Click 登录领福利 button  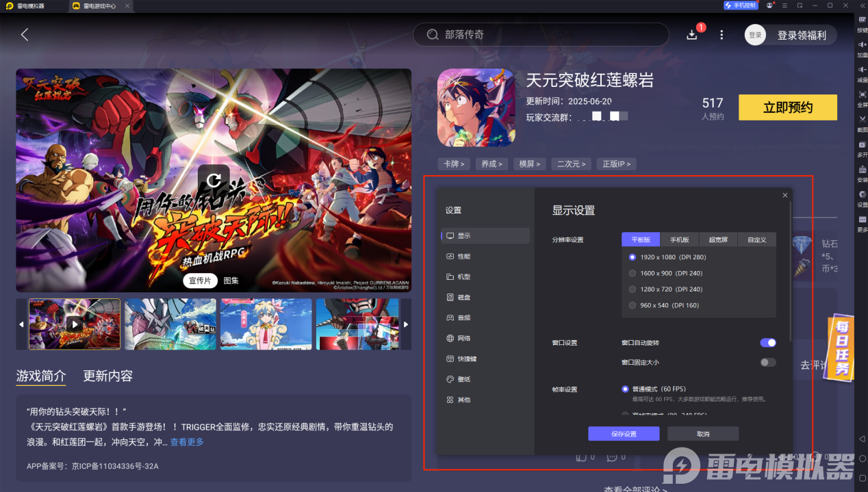tap(802, 35)
